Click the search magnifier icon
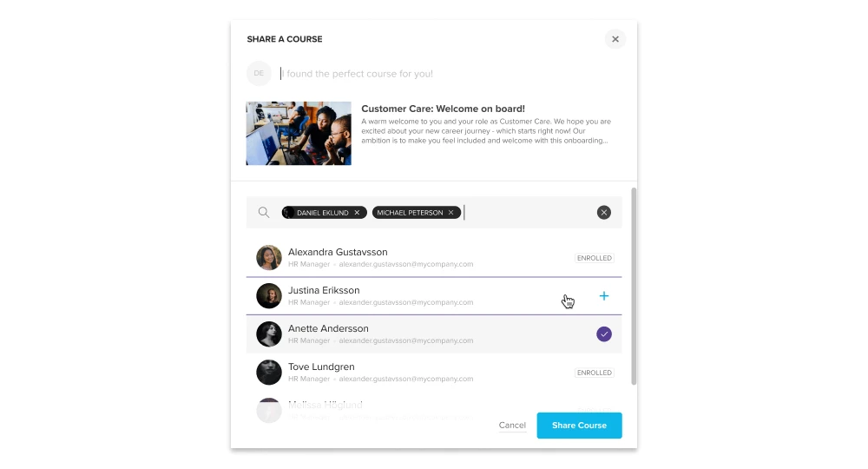 click(264, 213)
